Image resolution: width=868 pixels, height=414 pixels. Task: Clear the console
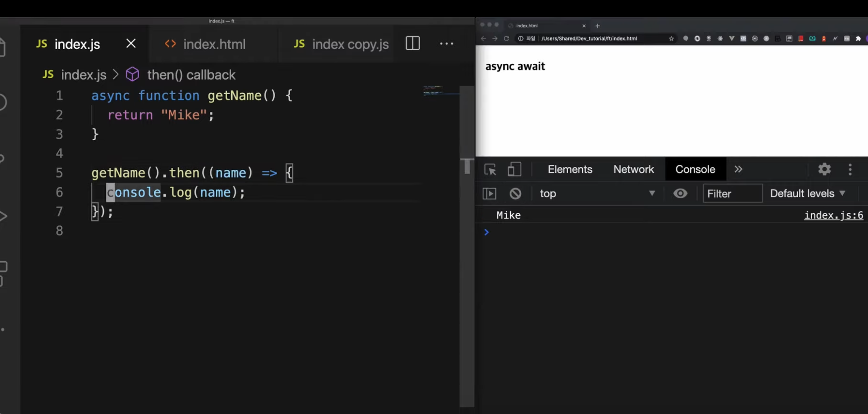[x=515, y=194]
